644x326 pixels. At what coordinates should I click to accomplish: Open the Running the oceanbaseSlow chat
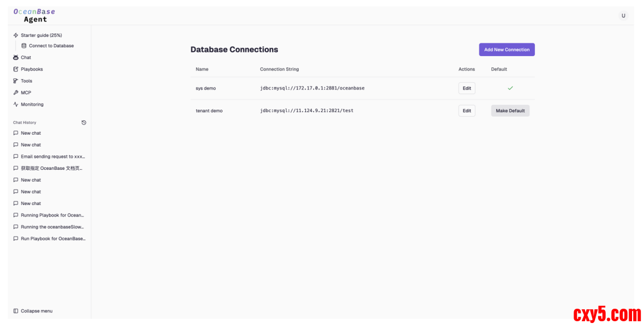click(x=52, y=227)
